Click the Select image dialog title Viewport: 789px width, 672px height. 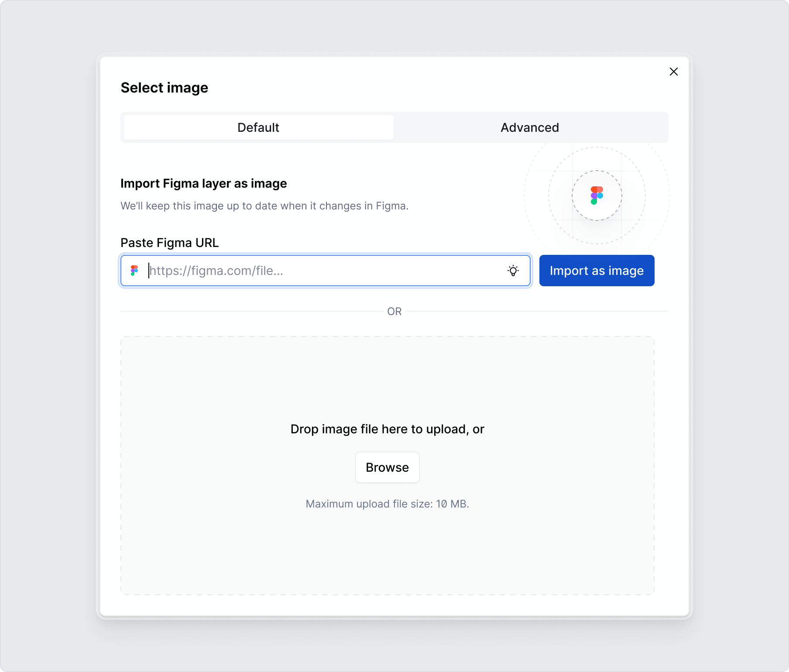click(165, 87)
